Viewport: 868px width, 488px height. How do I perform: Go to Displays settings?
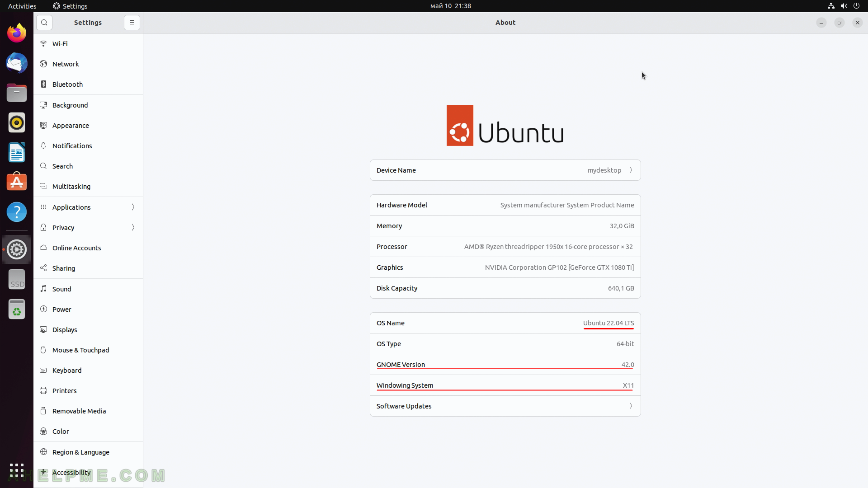point(88,329)
